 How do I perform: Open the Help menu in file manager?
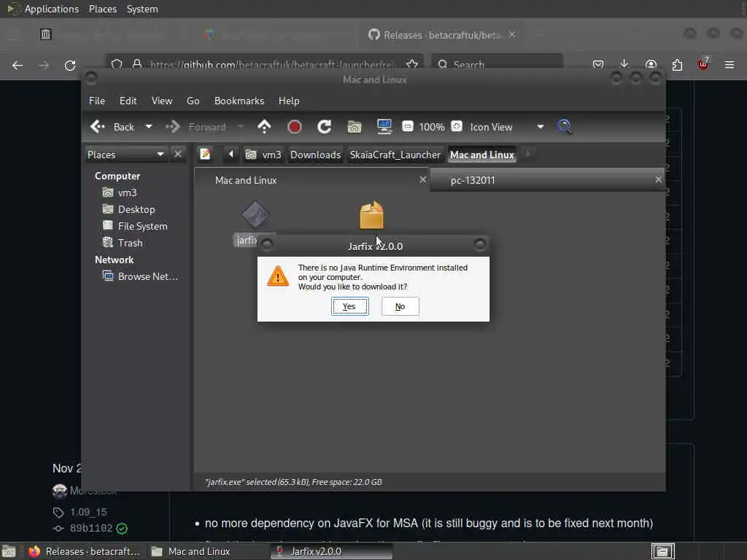pyautogui.click(x=289, y=101)
